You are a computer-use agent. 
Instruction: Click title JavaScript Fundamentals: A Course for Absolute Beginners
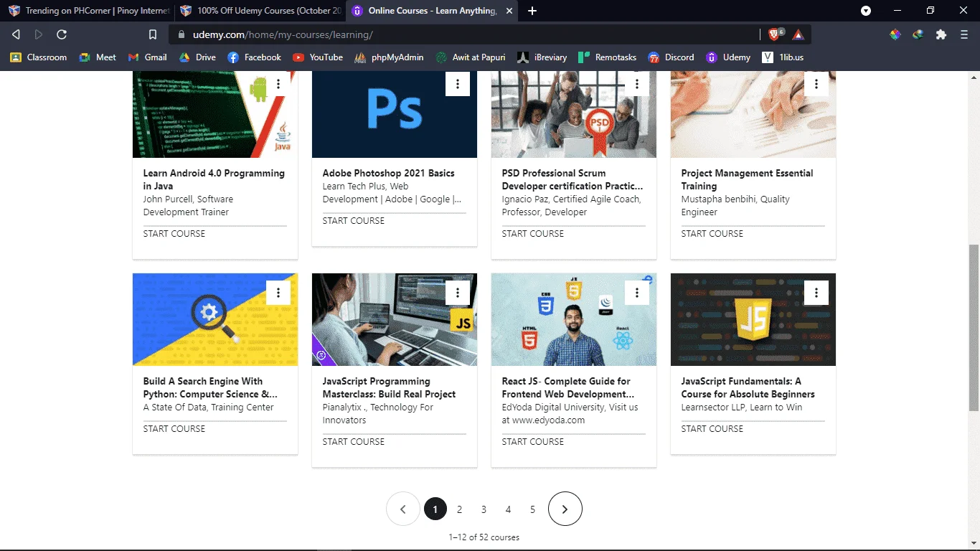(748, 387)
